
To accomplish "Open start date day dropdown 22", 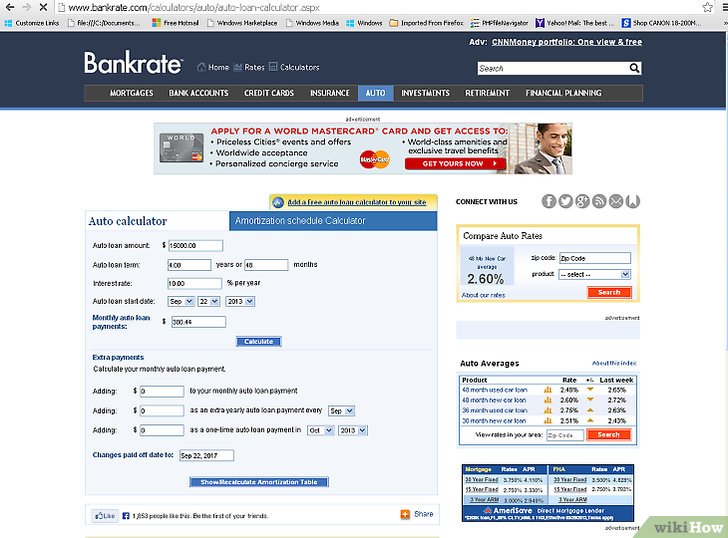I will [208, 301].
